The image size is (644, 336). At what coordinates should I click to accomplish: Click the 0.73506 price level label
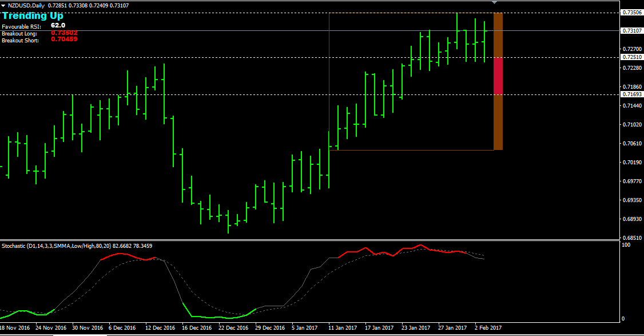(x=632, y=12)
